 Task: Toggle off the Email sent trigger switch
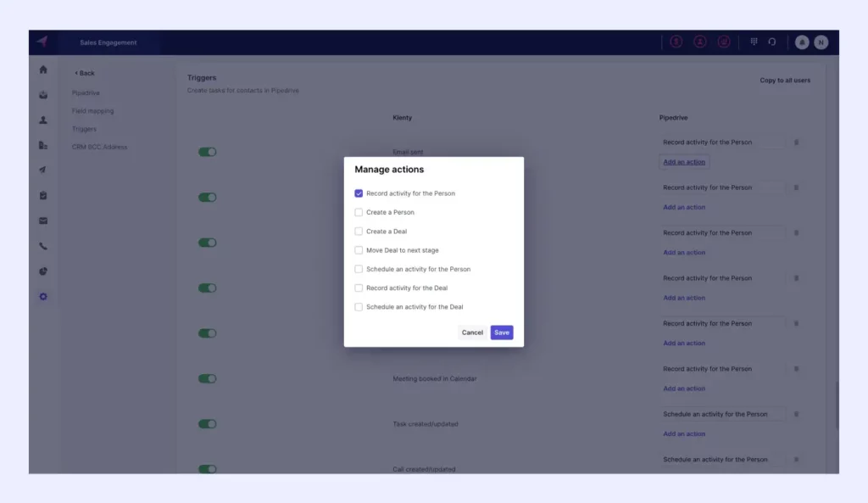[207, 152]
